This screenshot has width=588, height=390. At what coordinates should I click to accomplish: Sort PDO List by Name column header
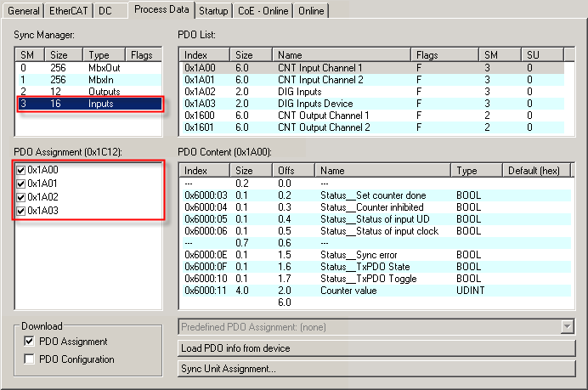(342, 55)
